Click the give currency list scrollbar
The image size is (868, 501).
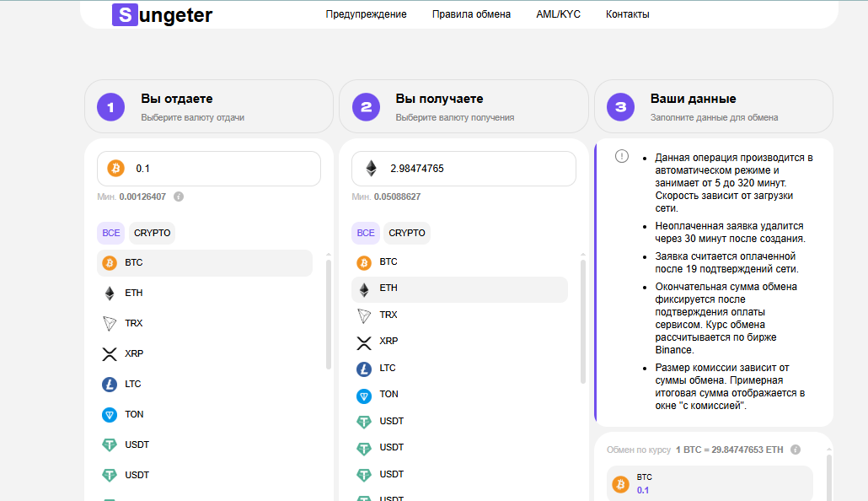click(328, 312)
